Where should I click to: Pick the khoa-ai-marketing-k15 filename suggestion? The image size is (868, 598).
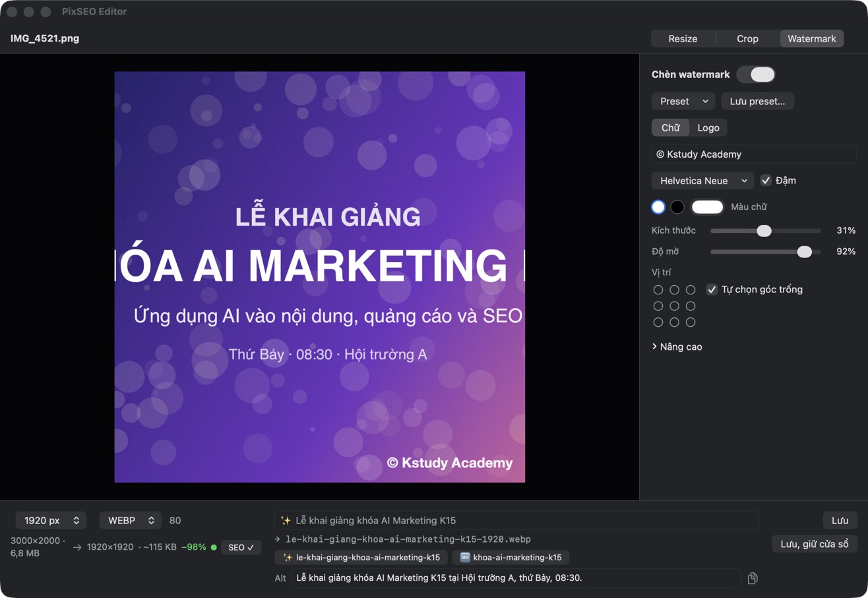(x=511, y=557)
